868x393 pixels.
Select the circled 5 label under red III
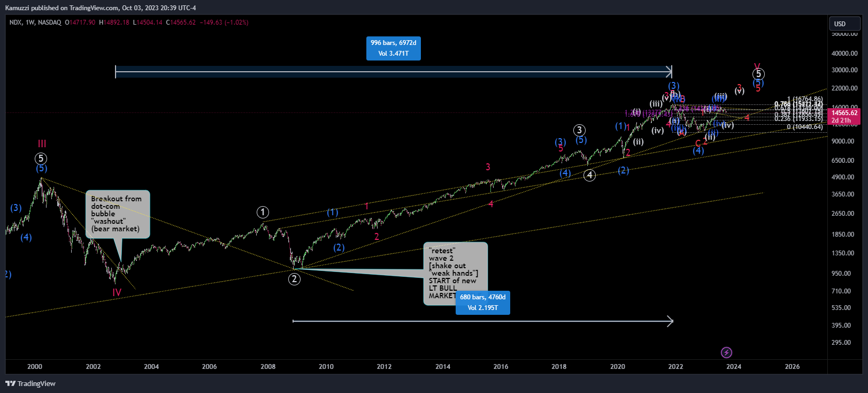pyautogui.click(x=41, y=158)
